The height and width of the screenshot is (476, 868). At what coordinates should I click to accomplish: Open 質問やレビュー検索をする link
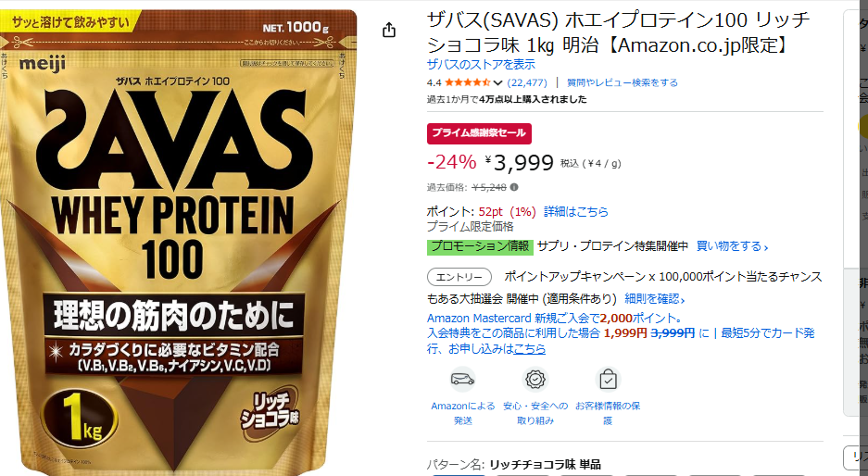click(623, 82)
